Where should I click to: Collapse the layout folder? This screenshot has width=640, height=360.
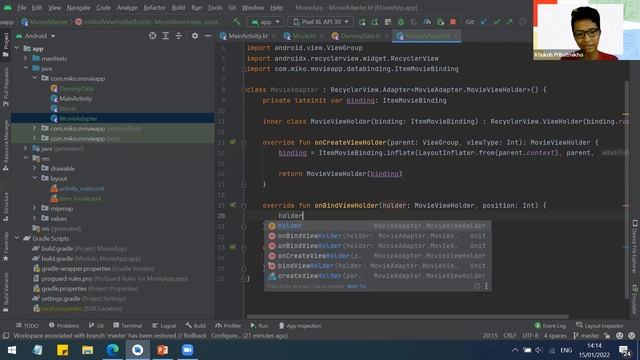(x=35, y=178)
